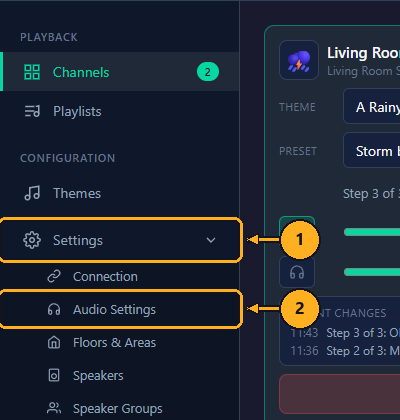Select the Settings menu entry
This screenshot has height=420, width=400.
pyautogui.click(x=119, y=240)
